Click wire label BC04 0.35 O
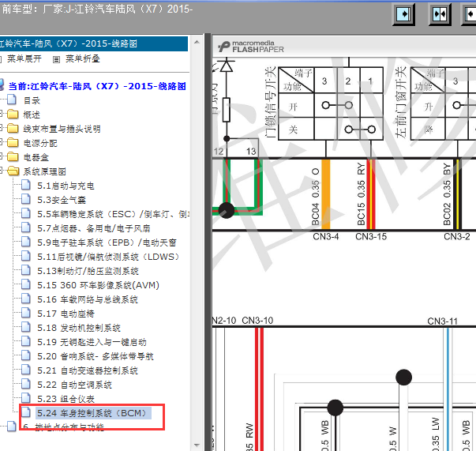Image resolution: width=476 pixels, height=451 pixels. click(x=316, y=197)
